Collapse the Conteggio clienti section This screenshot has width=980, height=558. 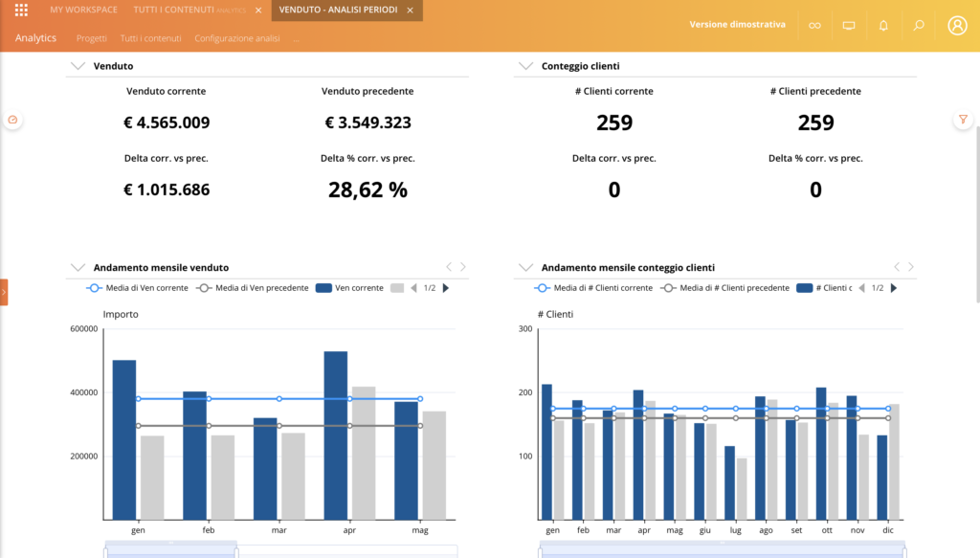pos(524,66)
